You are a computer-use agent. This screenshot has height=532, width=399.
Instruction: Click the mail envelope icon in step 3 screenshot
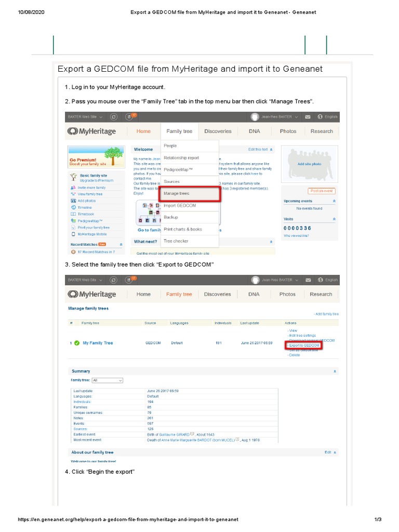308,280
